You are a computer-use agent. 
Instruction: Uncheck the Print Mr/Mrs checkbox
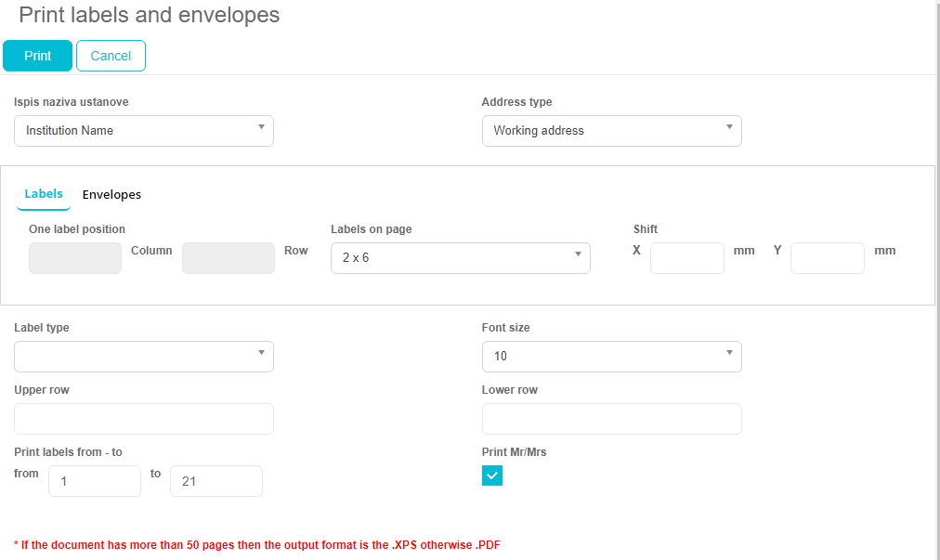coord(492,475)
